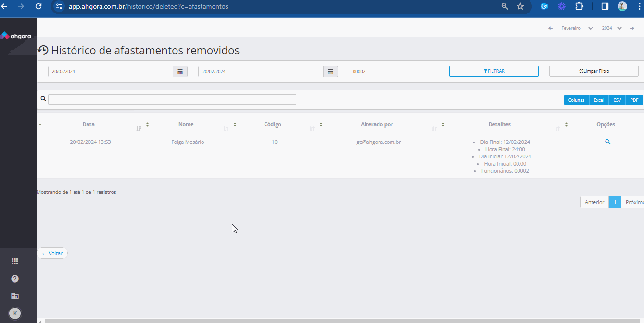
Task: Go to next month arrow
Action: (x=632, y=28)
